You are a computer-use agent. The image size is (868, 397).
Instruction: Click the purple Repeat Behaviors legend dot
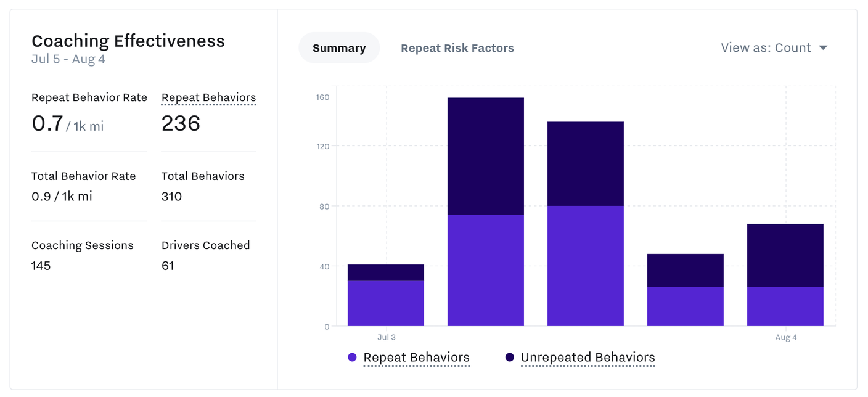[351, 356]
